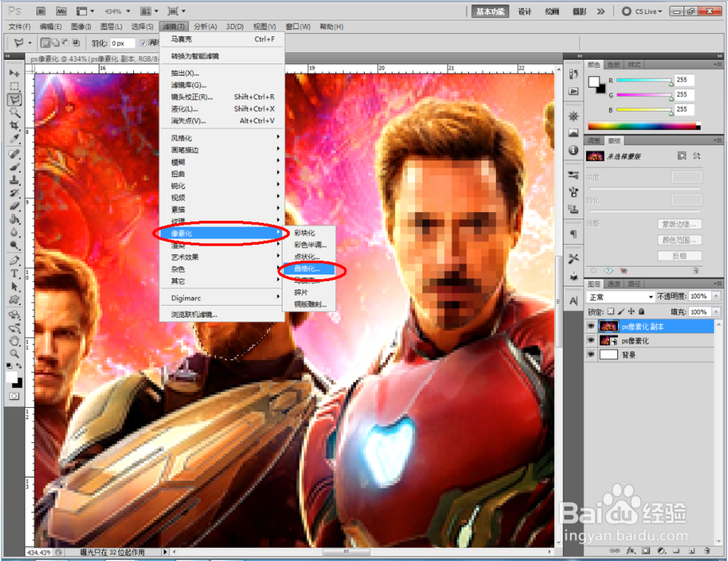Click 滤镜库(G) menu entry
Image resolution: width=728 pixels, height=561 pixels.
pyautogui.click(x=221, y=85)
